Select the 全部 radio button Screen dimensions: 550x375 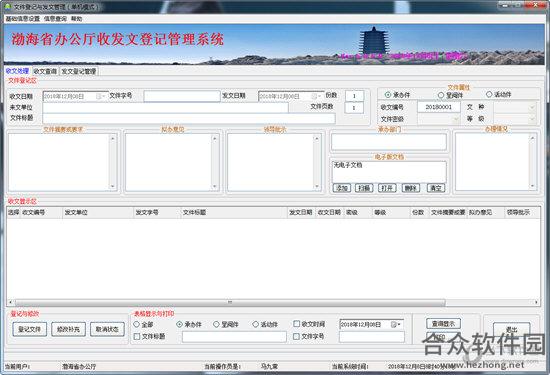[x=137, y=324]
